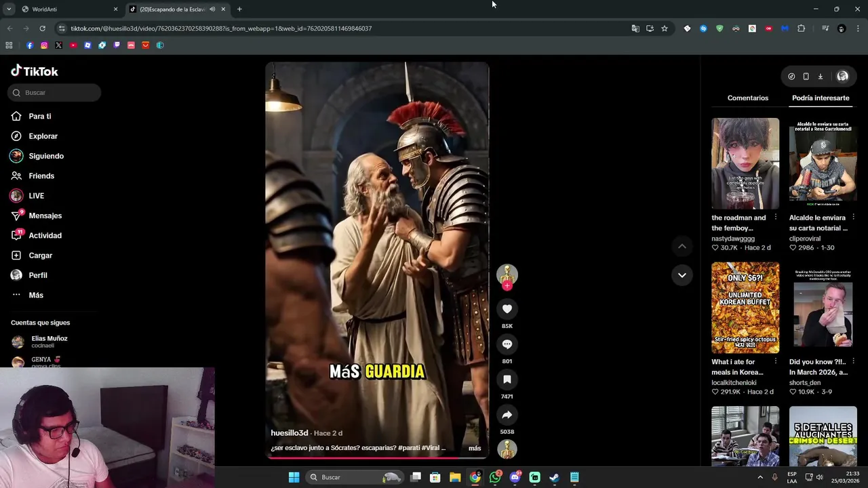The height and width of the screenshot is (488, 868).
Task: Click nastydawgggg author name
Action: 733,239
